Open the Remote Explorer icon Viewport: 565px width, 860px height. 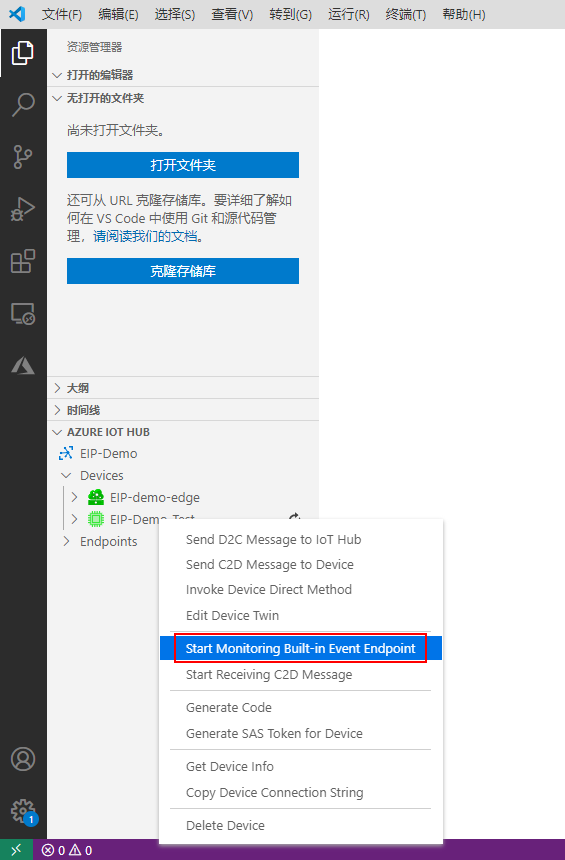22,314
